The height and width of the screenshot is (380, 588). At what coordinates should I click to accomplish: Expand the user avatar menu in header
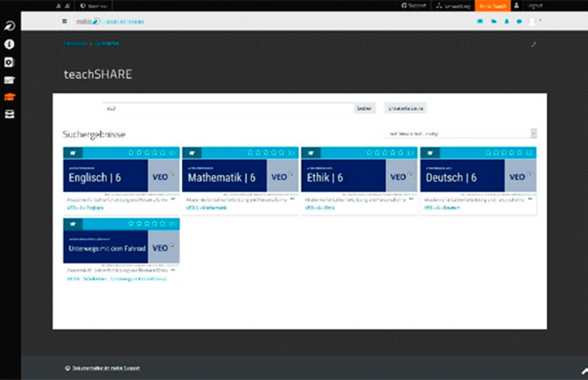click(x=534, y=22)
